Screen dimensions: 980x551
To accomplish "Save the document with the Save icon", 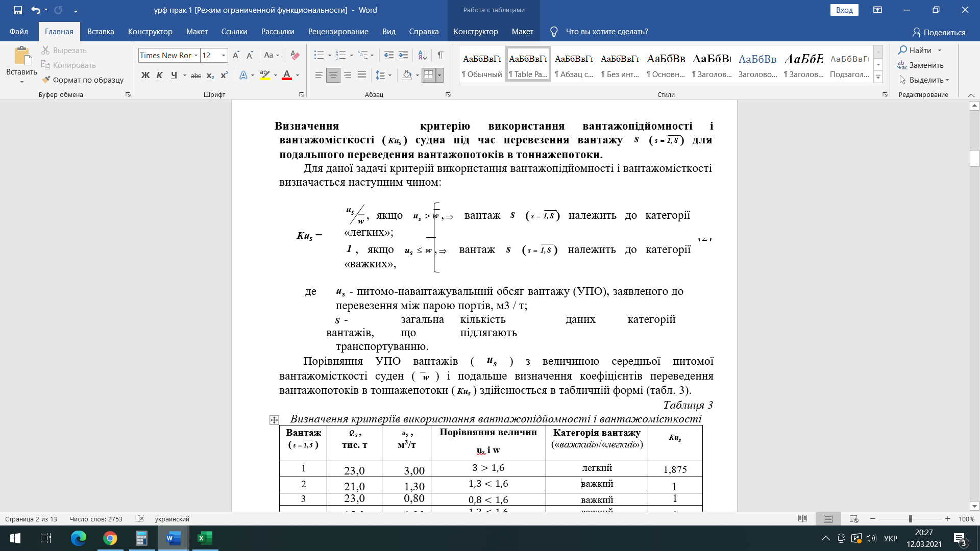I will (18, 10).
